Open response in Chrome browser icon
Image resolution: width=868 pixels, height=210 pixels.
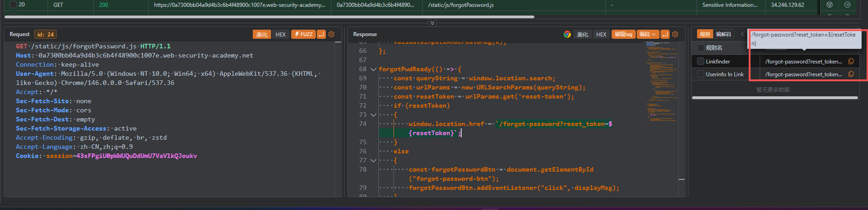(567, 34)
